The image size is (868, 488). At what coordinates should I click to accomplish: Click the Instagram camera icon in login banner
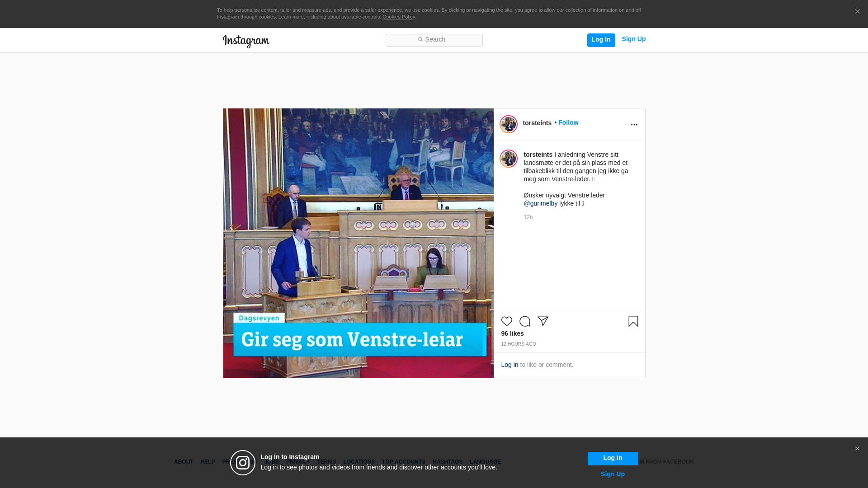point(243,463)
